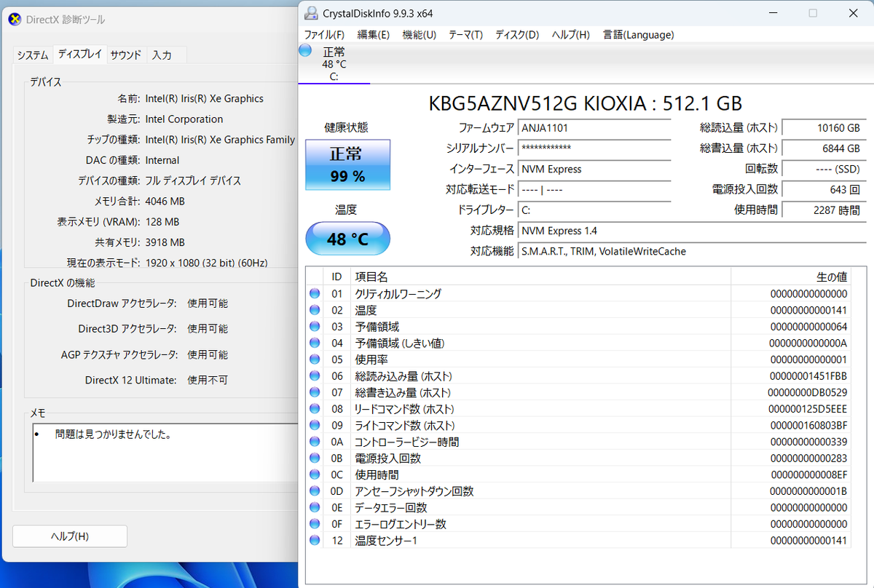Open the 機能(U) menu
The image size is (874, 588).
[420, 35]
